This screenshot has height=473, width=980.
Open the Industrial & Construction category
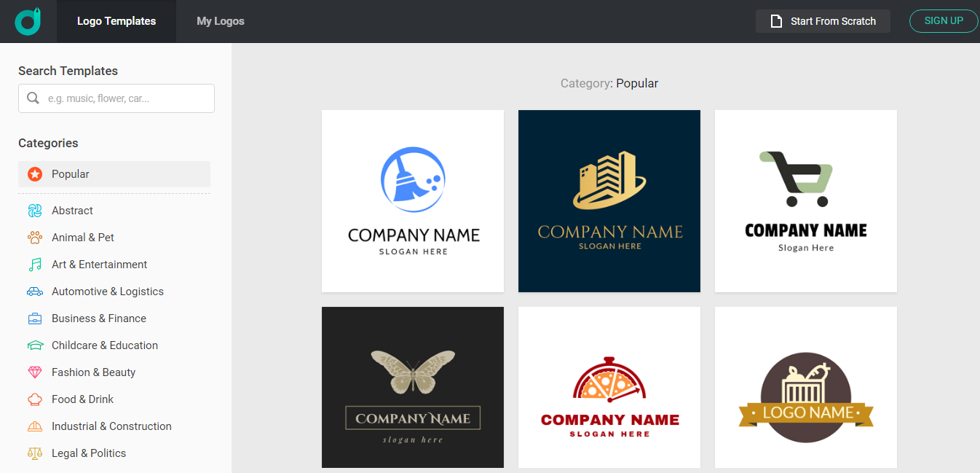(x=111, y=426)
